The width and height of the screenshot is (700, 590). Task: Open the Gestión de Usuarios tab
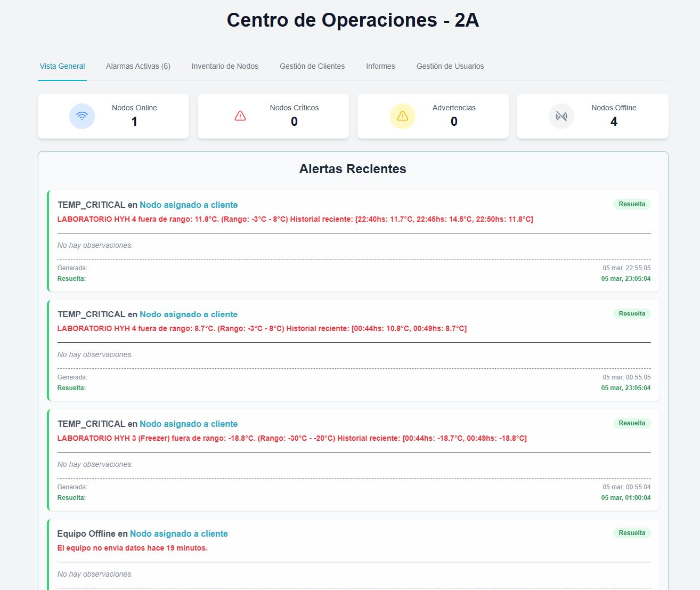click(450, 66)
